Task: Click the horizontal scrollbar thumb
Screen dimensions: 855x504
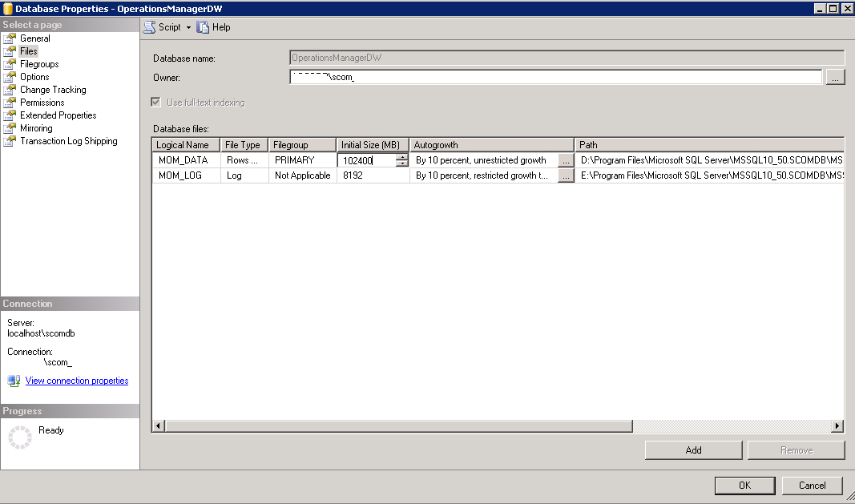Action: tap(398, 425)
